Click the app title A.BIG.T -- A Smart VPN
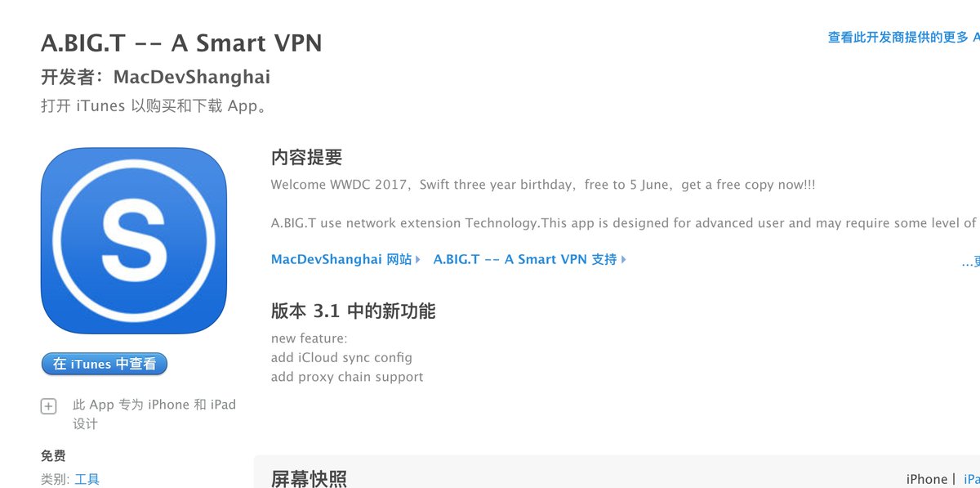Screen dimensions: 980x488 tap(181, 43)
